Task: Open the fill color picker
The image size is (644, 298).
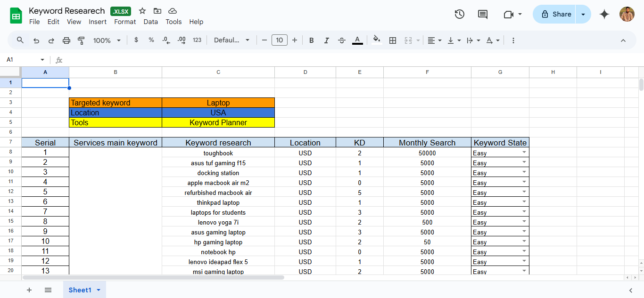Action: [376, 40]
